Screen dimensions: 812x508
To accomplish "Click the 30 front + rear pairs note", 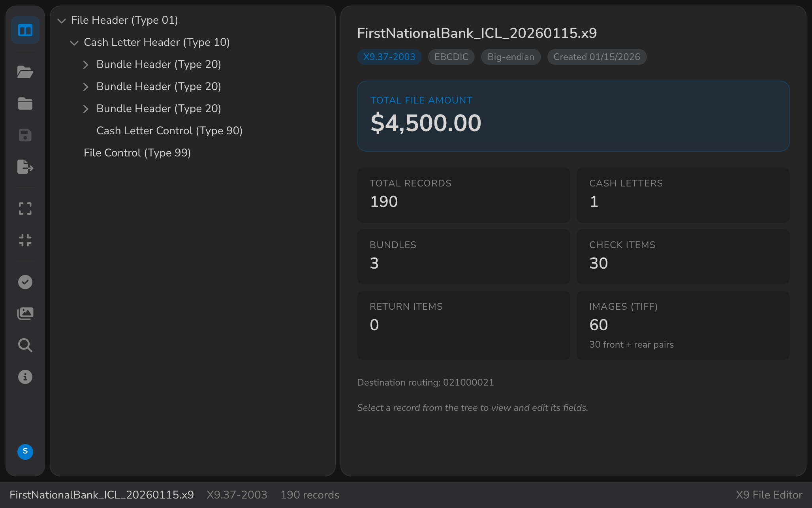I will pos(632,344).
